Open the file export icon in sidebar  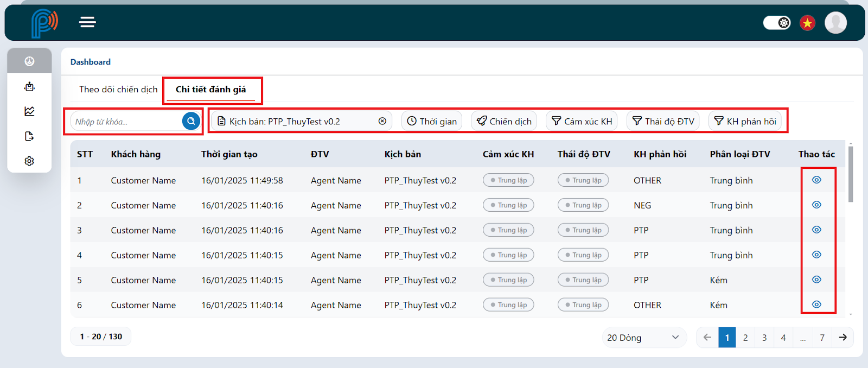(x=29, y=136)
